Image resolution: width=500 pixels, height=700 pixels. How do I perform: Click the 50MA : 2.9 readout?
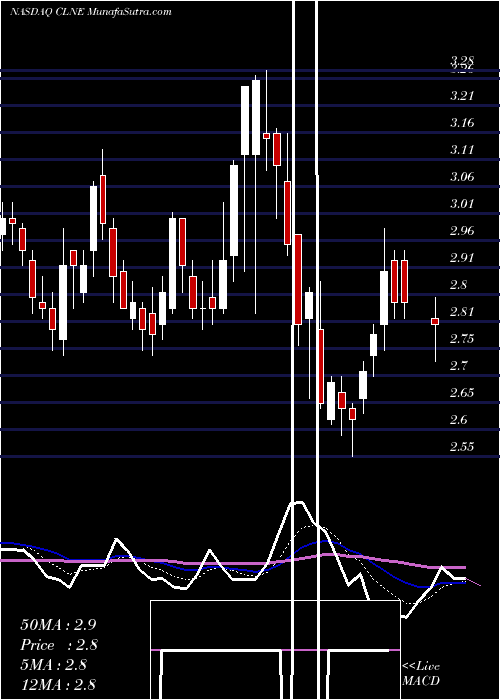click(58, 625)
